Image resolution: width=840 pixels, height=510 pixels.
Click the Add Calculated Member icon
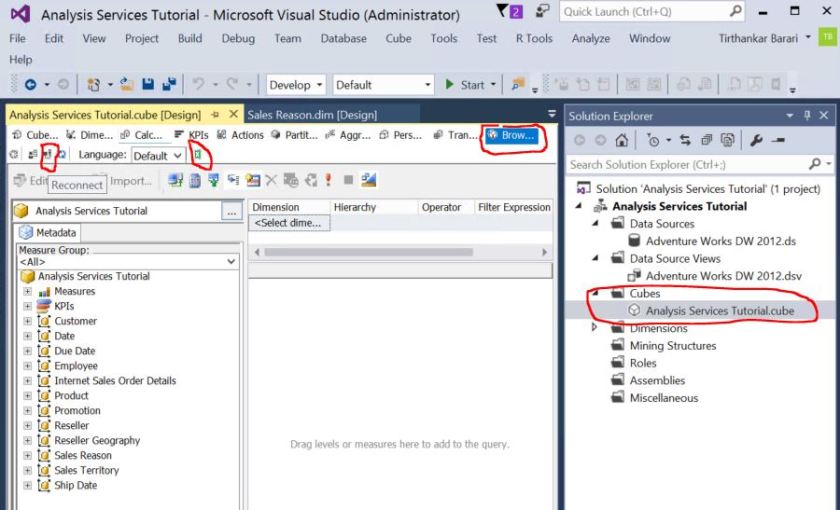point(195,181)
